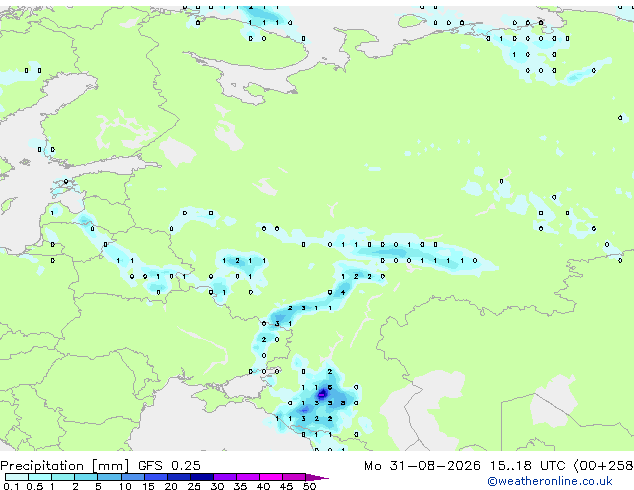The width and height of the screenshot is (634, 490).
Task: Select the 20–25 mm legend color box
Action: click(179, 477)
